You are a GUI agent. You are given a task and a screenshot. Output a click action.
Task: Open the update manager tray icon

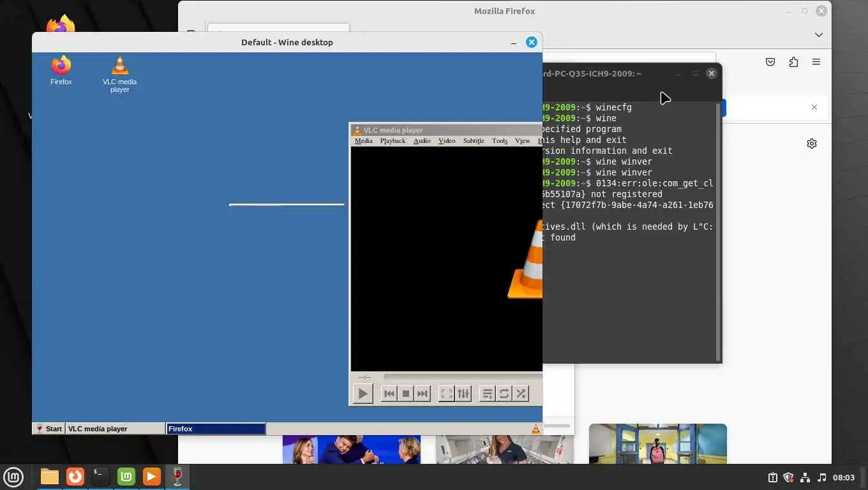(x=772, y=477)
